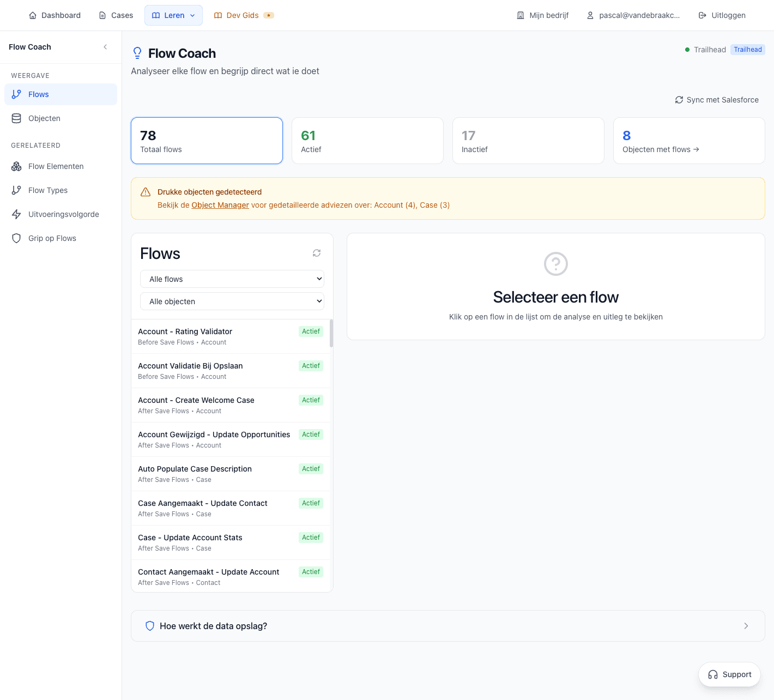Image resolution: width=774 pixels, height=700 pixels.
Task: Select flow Account Validatie Bij Opslaan
Action: (231, 371)
